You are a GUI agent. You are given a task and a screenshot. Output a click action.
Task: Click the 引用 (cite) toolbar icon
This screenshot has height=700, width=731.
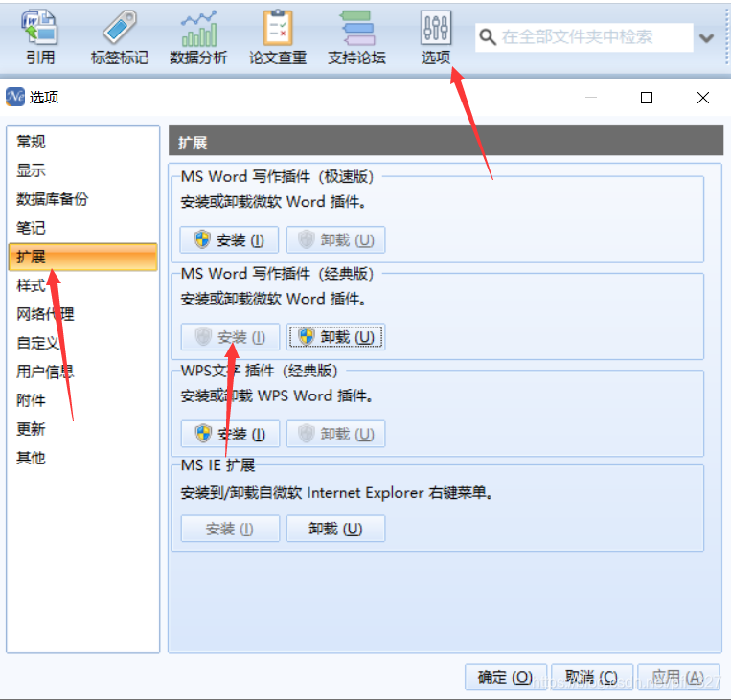[40, 37]
